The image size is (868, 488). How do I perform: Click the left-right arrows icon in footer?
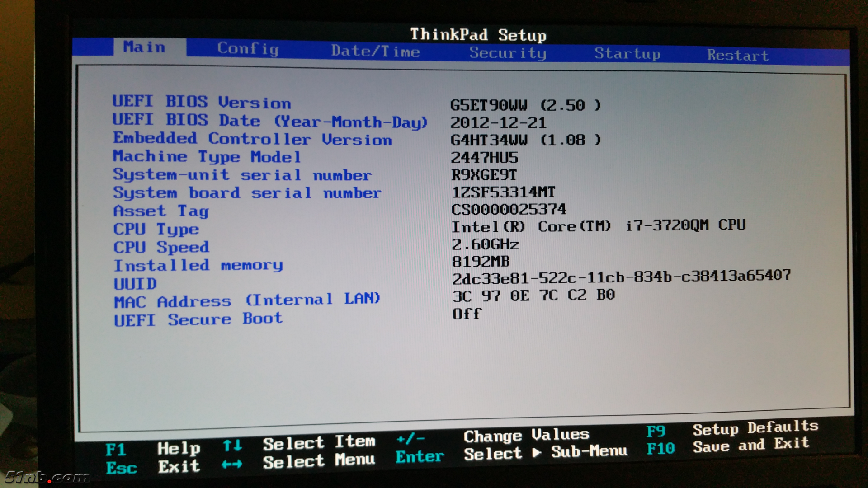(232, 464)
